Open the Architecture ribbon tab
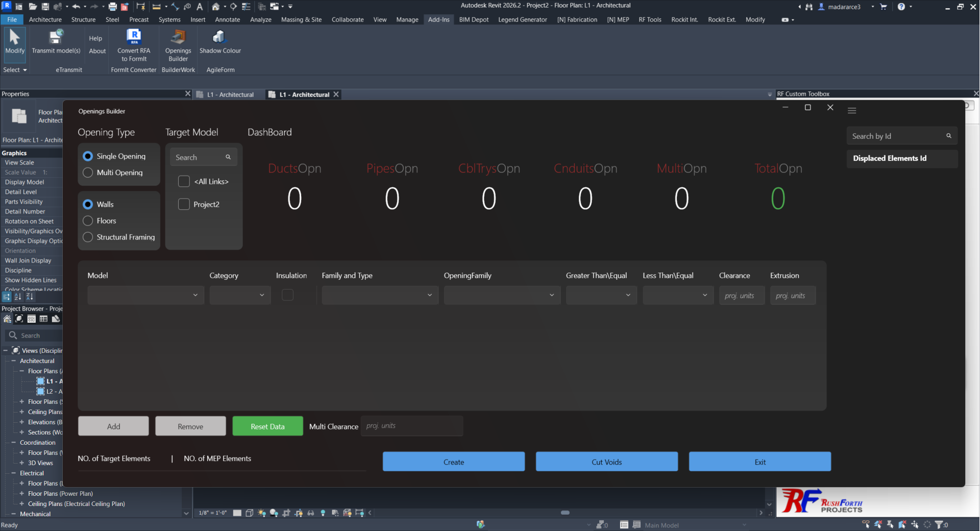The image size is (980, 531). (45, 19)
